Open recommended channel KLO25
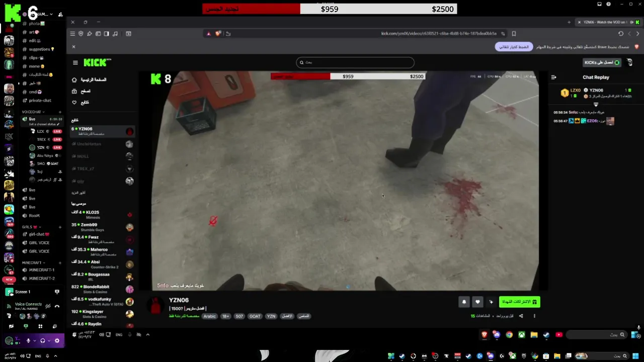The width and height of the screenshot is (644, 362). 102,214
